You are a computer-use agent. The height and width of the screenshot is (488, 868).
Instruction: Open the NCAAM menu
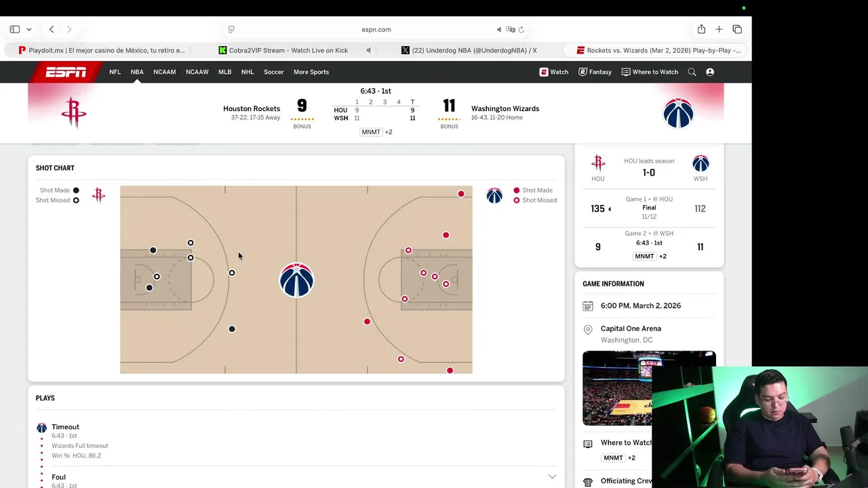[x=164, y=72]
